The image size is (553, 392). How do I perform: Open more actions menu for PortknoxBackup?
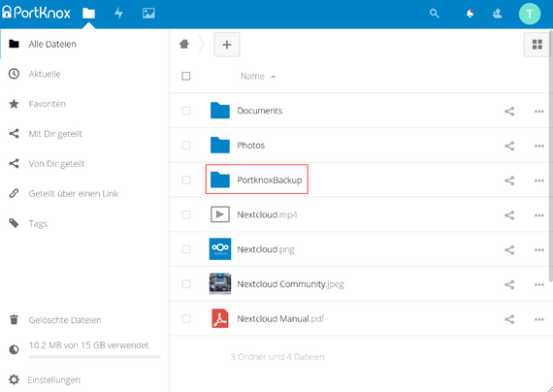(538, 181)
